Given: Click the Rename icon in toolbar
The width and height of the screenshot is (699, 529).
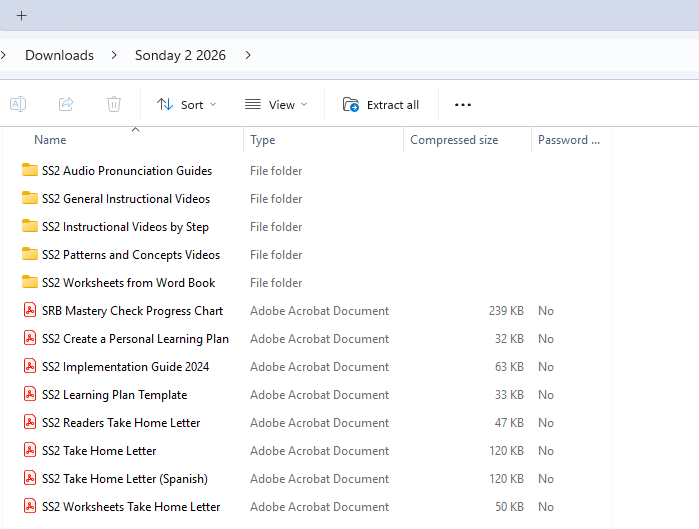Looking at the screenshot, I should (x=18, y=104).
